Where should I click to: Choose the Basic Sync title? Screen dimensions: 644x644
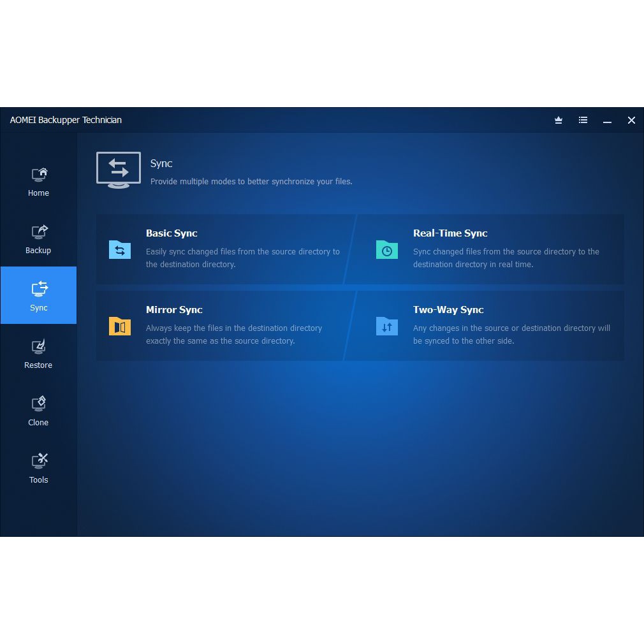point(172,233)
